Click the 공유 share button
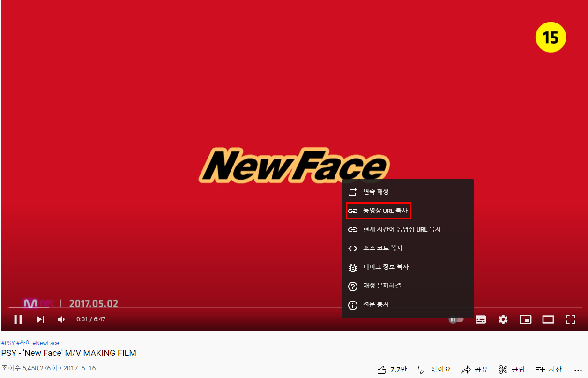 click(475, 370)
